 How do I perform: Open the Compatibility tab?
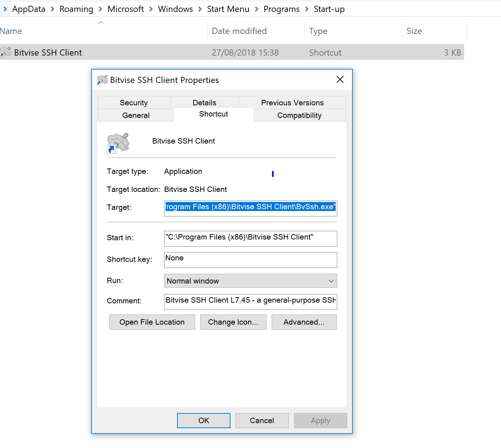click(299, 115)
